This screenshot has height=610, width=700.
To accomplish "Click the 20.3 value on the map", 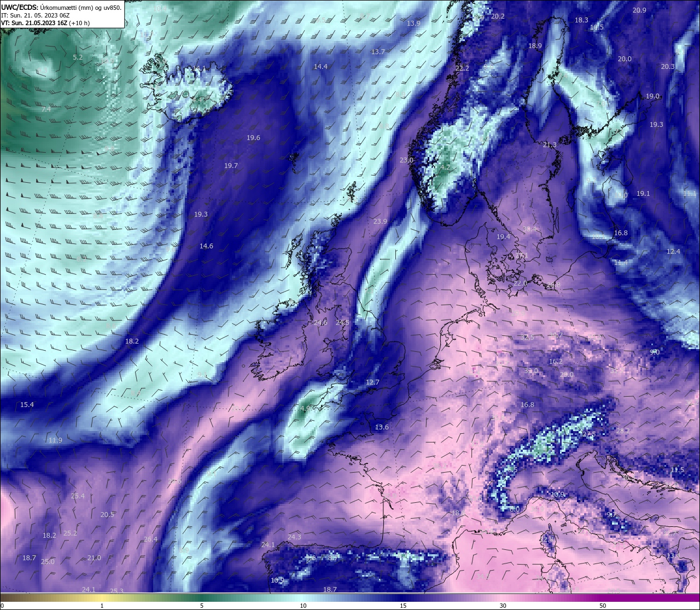I will [x=668, y=67].
